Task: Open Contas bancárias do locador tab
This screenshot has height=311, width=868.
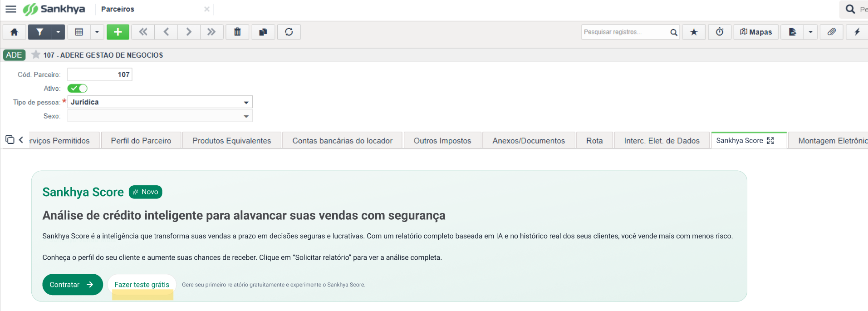Action: pyautogui.click(x=343, y=141)
